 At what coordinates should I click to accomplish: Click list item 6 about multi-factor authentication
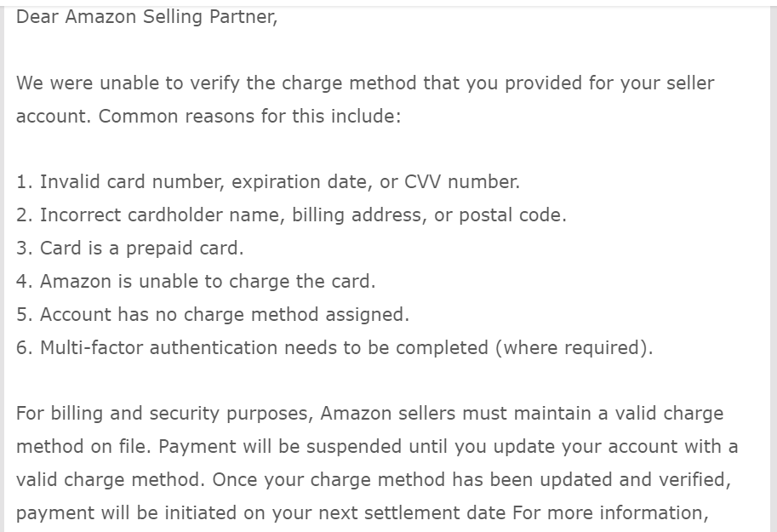[x=334, y=348]
